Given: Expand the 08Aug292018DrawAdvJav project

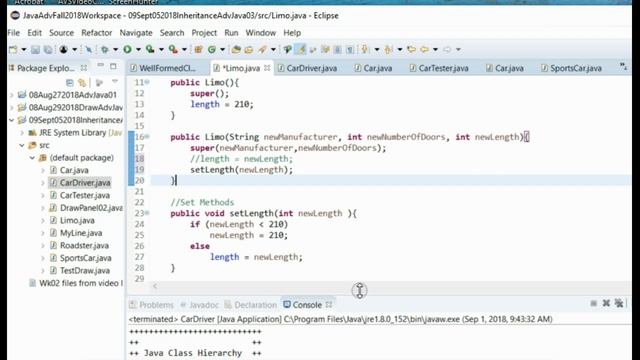Looking at the screenshot, I should click(12, 108).
